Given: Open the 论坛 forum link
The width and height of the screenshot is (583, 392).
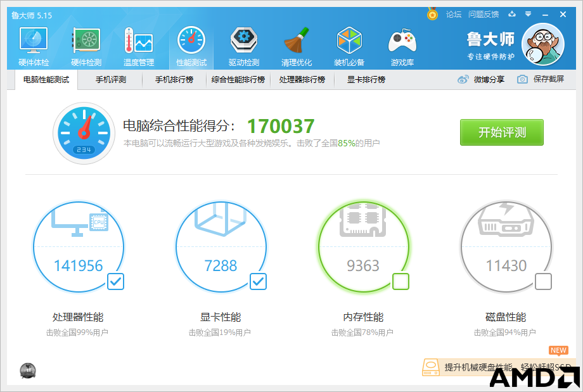Looking at the screenshot, I should pos(454,15).
